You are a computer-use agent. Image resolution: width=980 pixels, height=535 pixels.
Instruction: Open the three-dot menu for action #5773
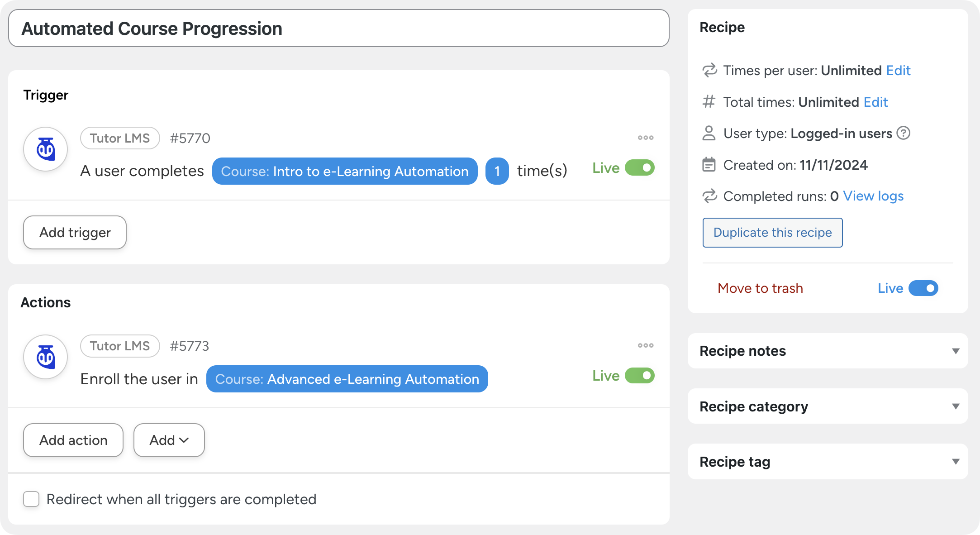coord(645,345)
